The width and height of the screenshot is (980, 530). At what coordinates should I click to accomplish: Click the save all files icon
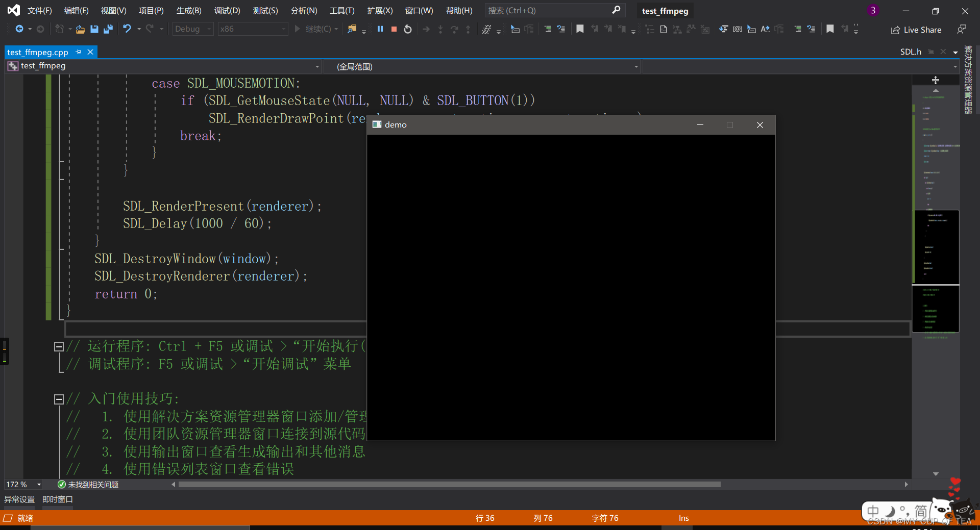click(108, 29)
